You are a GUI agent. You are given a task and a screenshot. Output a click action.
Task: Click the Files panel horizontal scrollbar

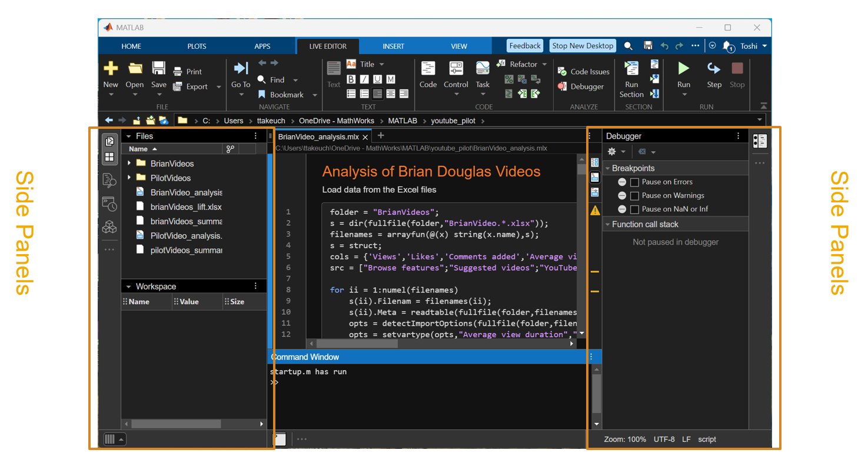click(x=176, y=424)
